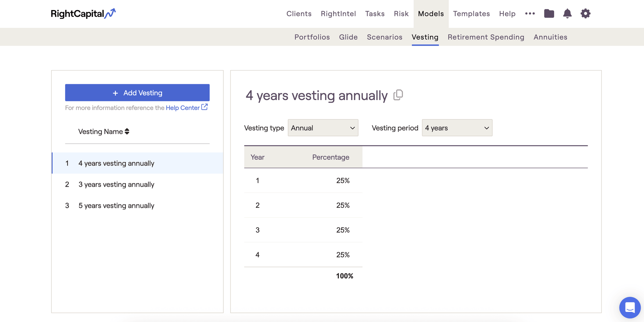Select the Vesting tab
Image resolution: width=644 pixels, height=322 pixels.
pyautogui.click(x=425, y=37)
